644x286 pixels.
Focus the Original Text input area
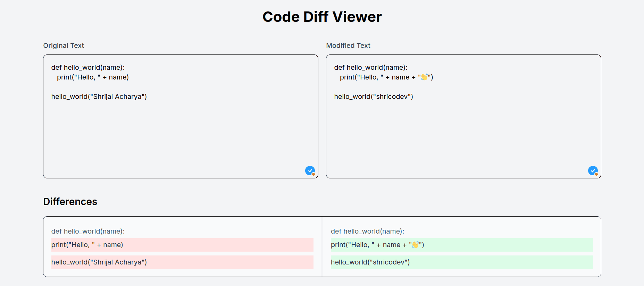(181, 116)
